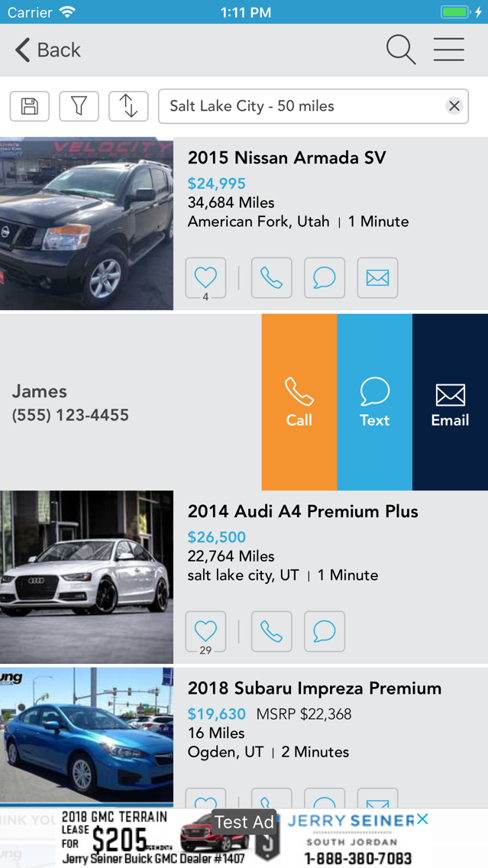Open search with the magnifying glass icon
Screen dimensions: 488x868
click(401, 50)
